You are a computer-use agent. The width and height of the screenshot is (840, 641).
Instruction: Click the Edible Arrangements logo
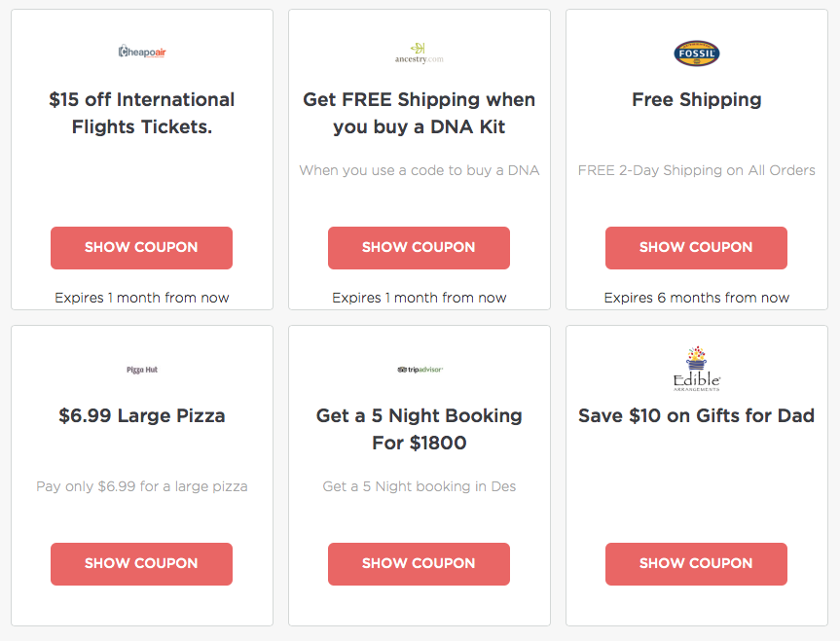coord(696,369)
